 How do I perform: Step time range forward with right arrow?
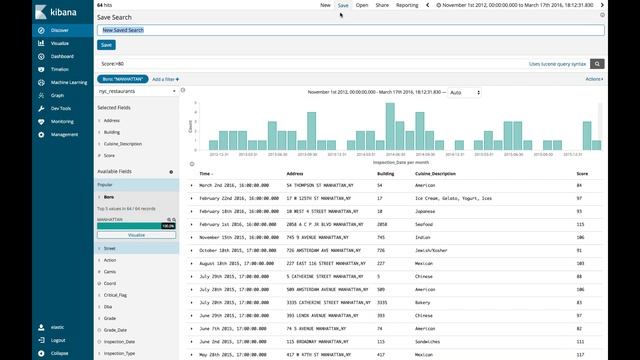[602, 5]
